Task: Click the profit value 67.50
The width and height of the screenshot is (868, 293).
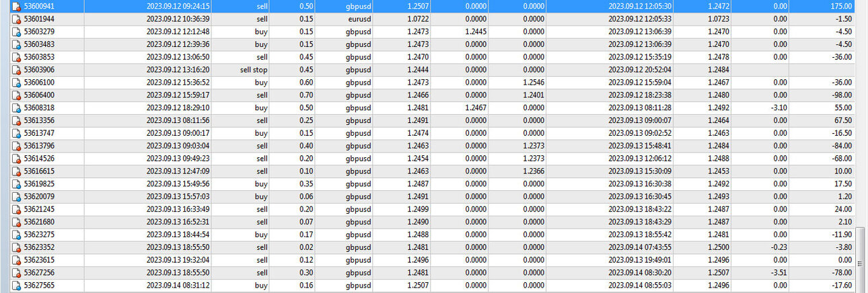Action: click(x=842, y=120)
